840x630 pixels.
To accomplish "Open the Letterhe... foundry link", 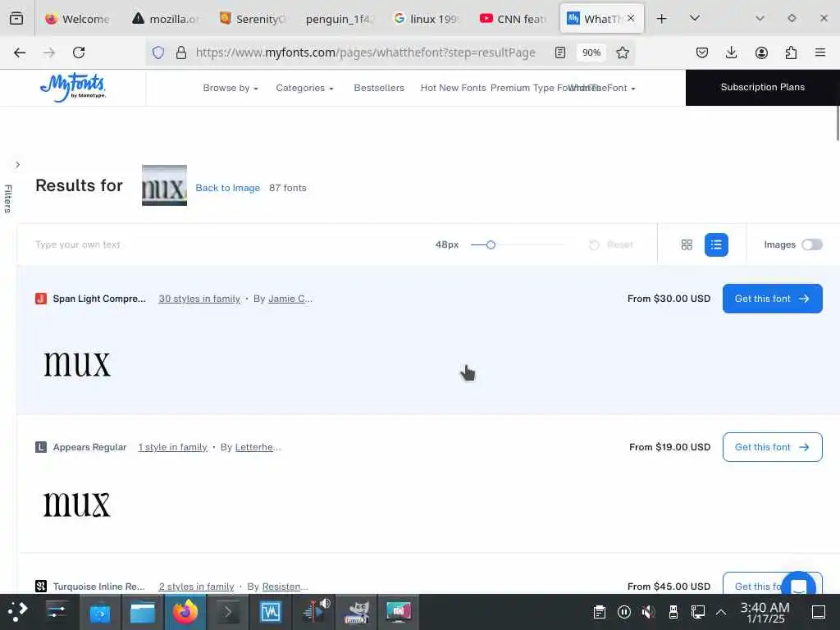I will (258, 447).
